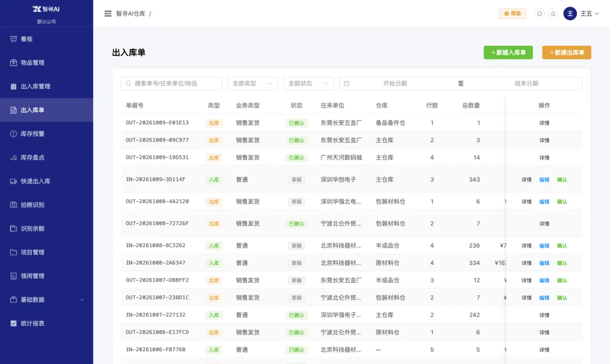610x364 pixels.
Task: Click 编辑 for OUT-20261007-DBBFF2
Action: tap(544, 280)
